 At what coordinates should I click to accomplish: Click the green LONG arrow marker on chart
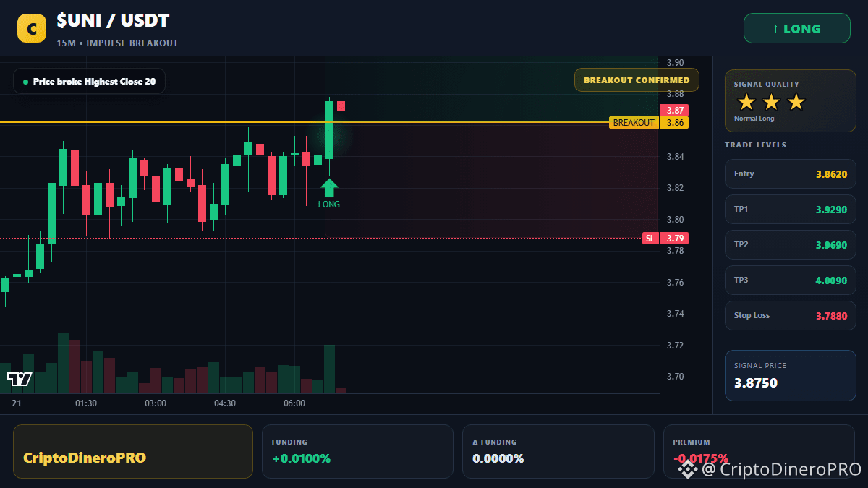tap(329, 188)
